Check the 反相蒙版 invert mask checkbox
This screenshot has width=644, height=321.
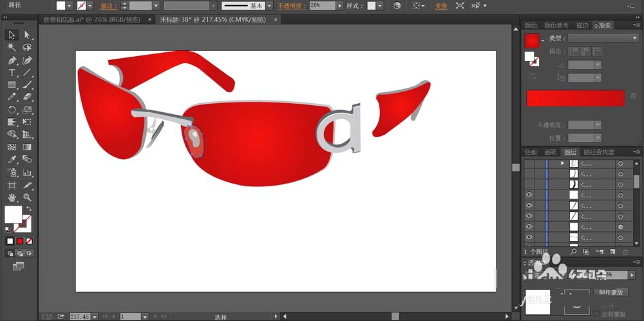tap(596, 315)
